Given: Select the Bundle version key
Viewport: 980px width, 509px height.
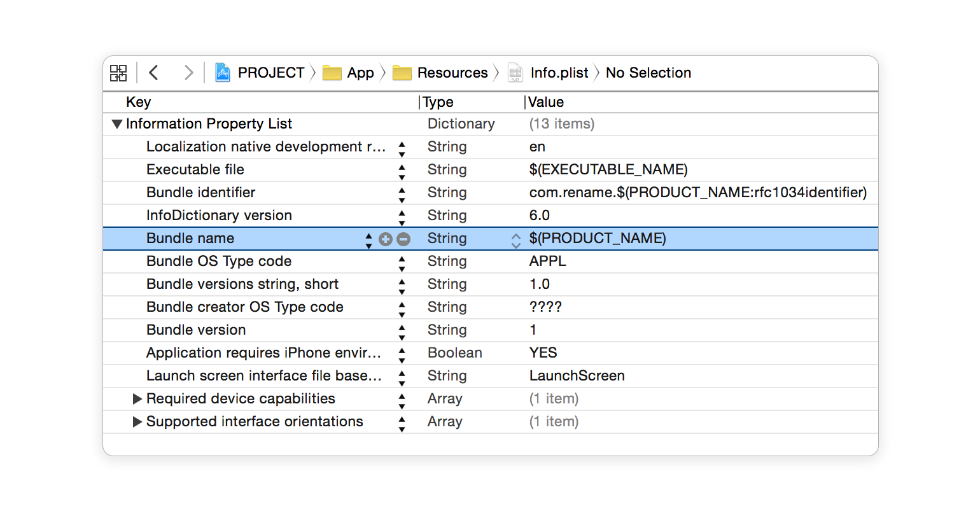Looking at the screenshot, I should [196, 330].
